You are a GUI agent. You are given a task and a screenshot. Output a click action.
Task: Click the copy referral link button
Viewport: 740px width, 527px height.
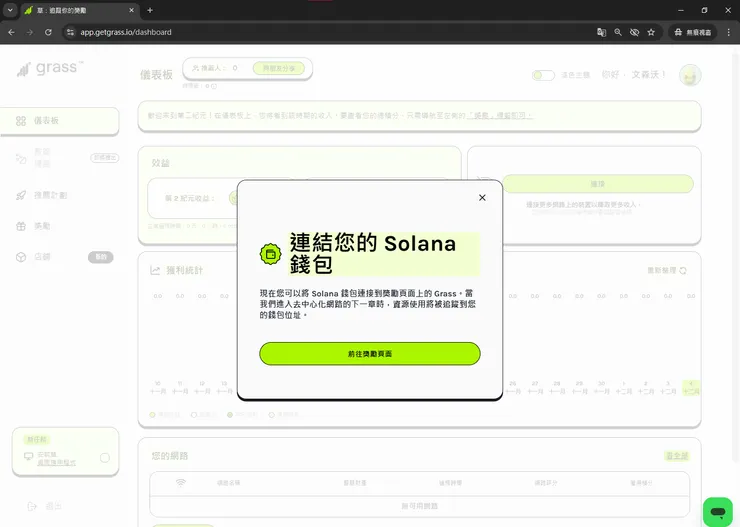click(x=278, y=68)
